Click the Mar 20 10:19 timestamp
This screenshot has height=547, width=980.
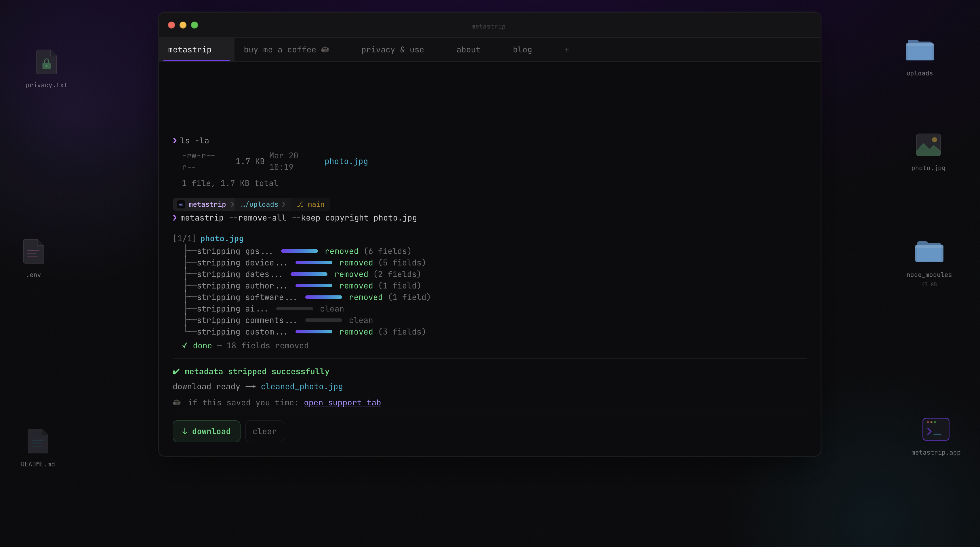click(284, 162)
